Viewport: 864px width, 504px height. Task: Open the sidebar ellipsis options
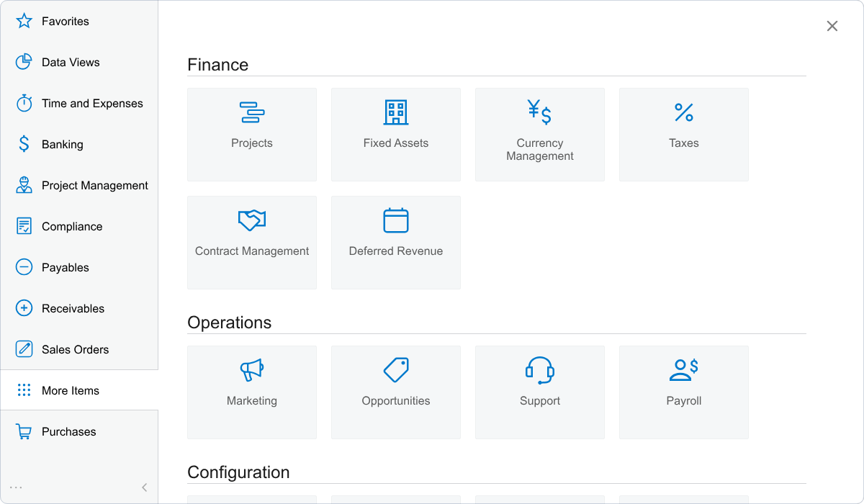point(16,487)
